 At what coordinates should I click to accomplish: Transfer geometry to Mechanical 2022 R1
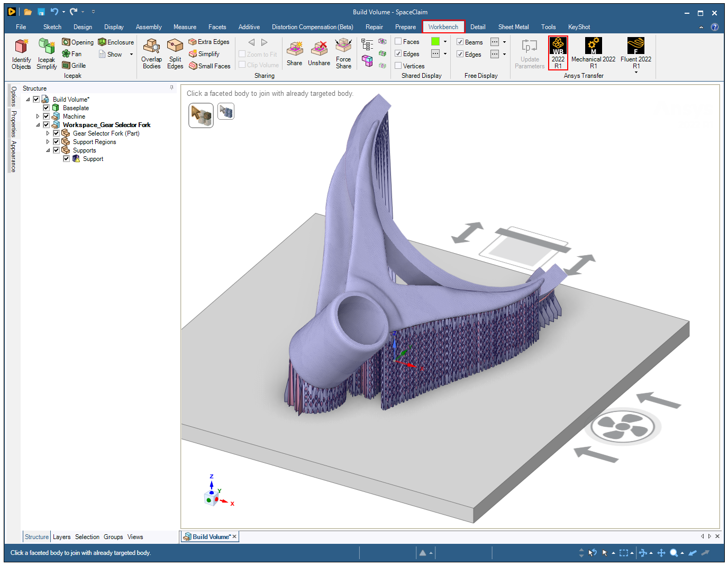[593, 52]
